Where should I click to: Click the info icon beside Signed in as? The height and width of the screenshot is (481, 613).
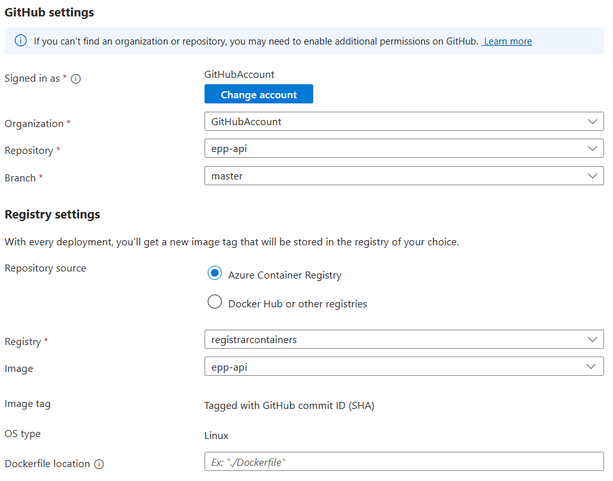76,79
